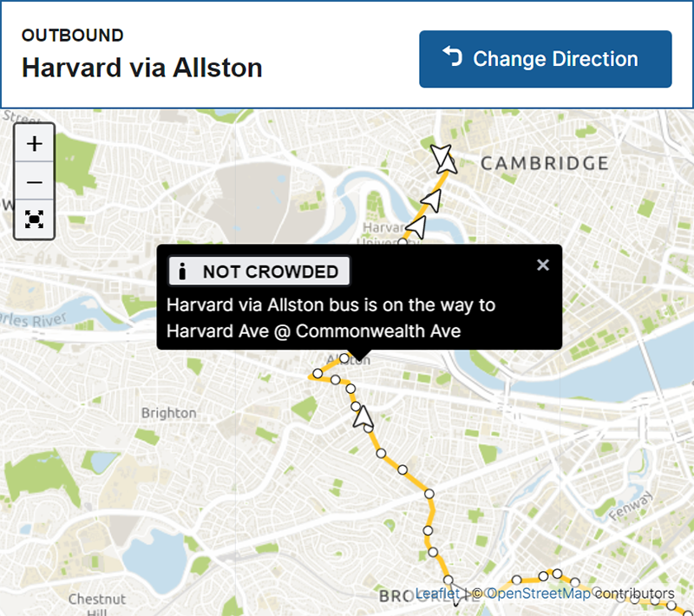Select the bus arrow heading toward Cambridge
This screenshot has height=616, width=694.
coord(431,201)
